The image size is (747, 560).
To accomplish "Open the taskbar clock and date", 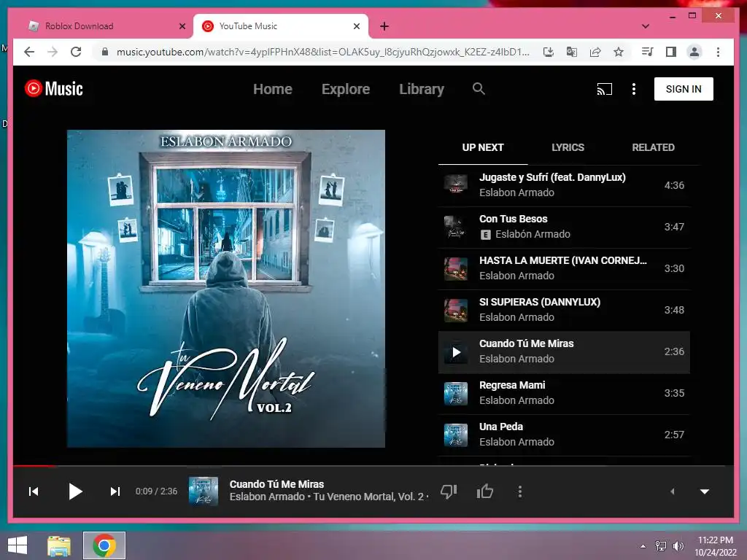I will point(716,546).
